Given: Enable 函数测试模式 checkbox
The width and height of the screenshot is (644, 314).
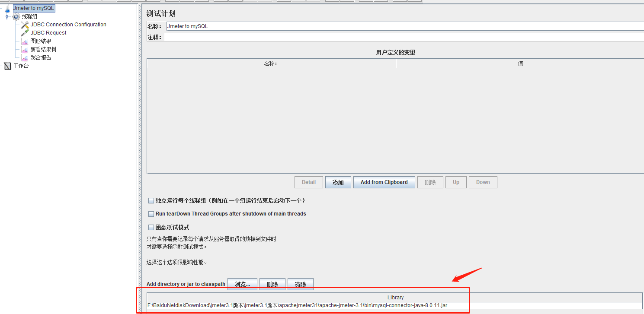Looking at the screenshot, I should (x=151, y=227).
